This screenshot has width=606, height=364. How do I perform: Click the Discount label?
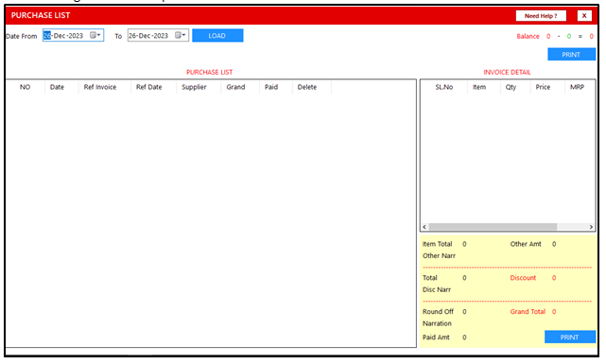pos(523,278)
